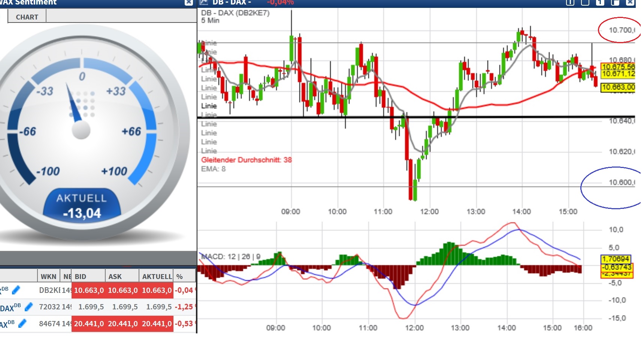Click the detach-window icon beside the close button
644x351 pixels.
(x=615, y=3)
